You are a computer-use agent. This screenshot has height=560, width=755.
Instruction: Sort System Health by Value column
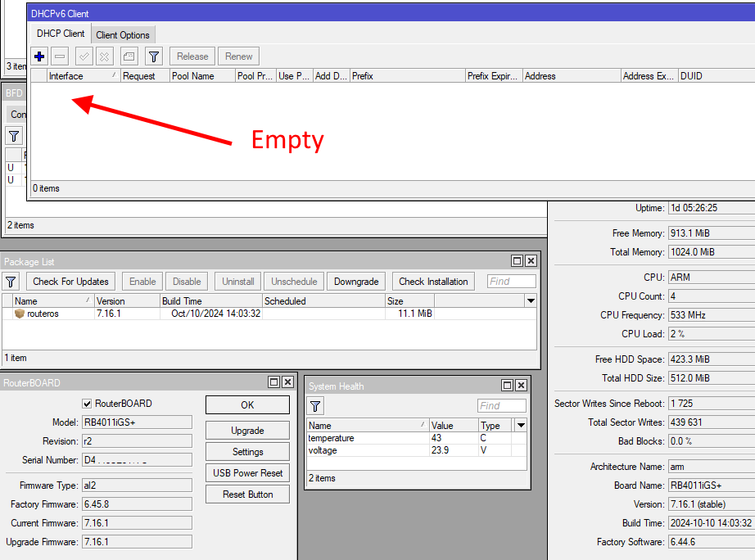(453, 426)
